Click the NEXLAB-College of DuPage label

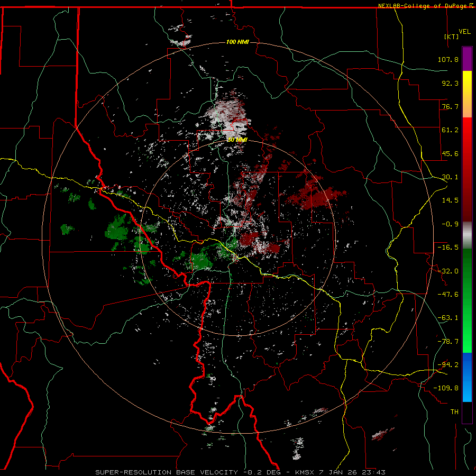tap(424, 6)
